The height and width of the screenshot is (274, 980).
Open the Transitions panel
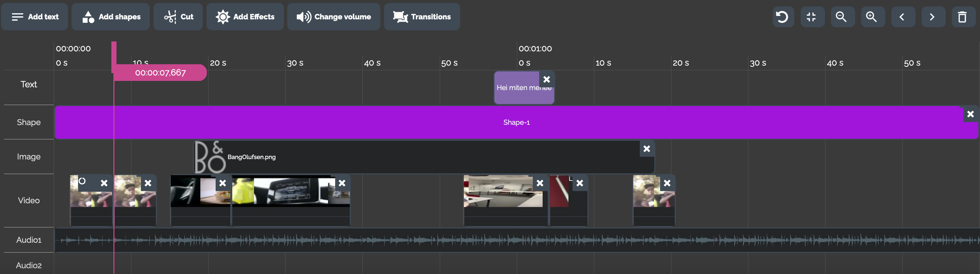coord(421,17)
